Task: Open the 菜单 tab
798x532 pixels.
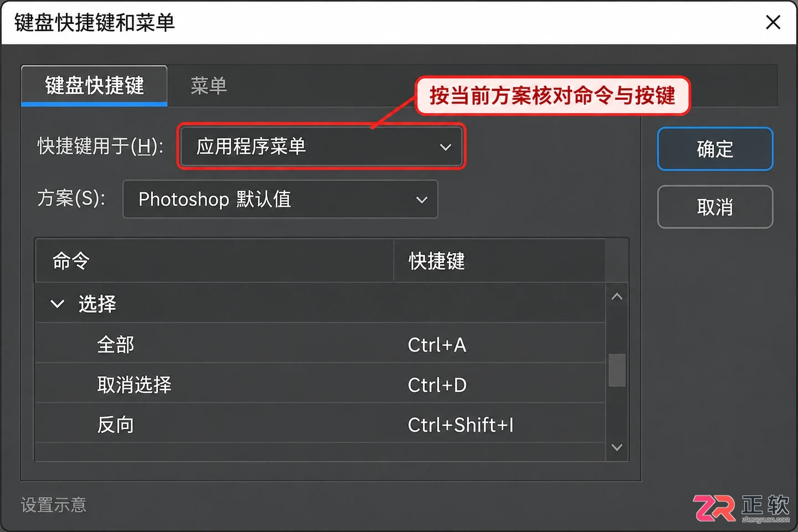Action: (208, 86)
